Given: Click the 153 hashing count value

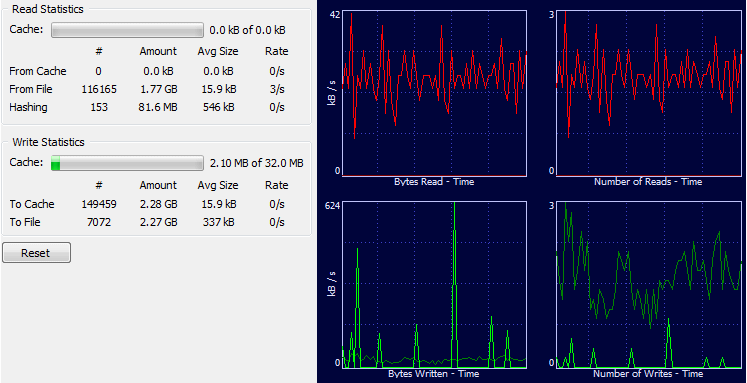Looking at the screenshot, I should (x=99, y=108).
